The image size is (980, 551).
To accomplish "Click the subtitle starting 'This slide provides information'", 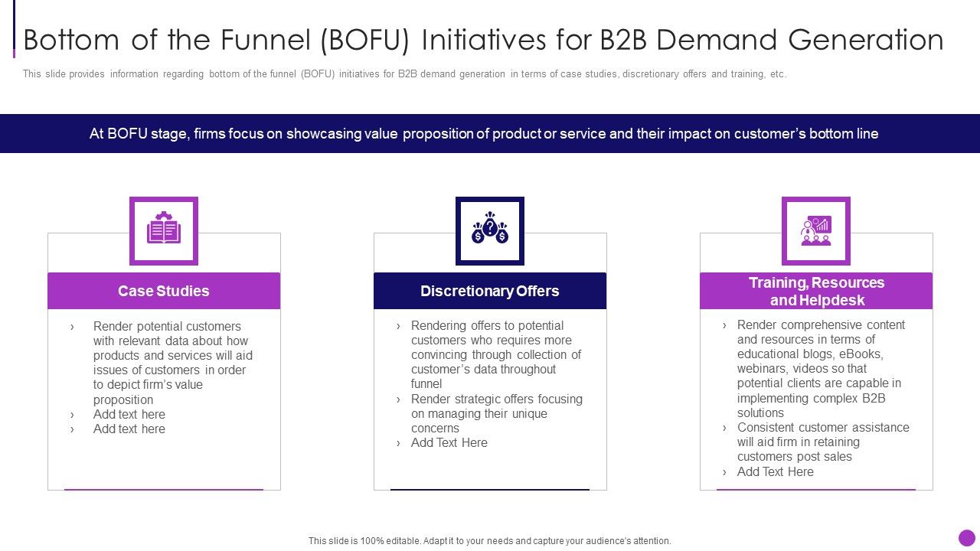I will pyautogui.click(x=404, y=74).
